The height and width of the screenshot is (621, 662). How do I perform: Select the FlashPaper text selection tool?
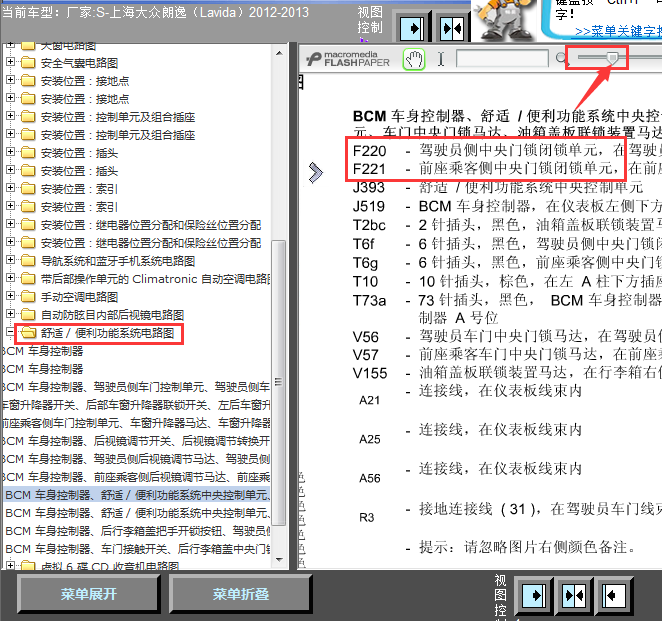point(441,59)
